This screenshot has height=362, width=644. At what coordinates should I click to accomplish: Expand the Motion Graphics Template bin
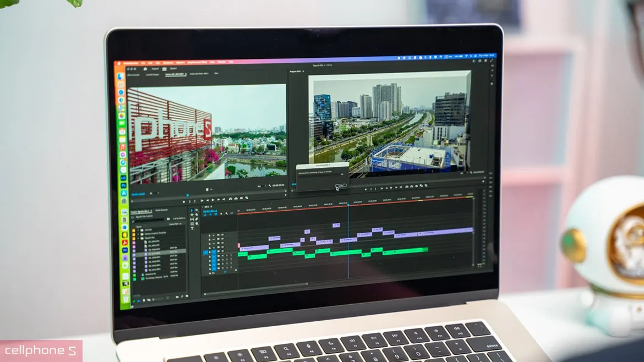[138, 234]
